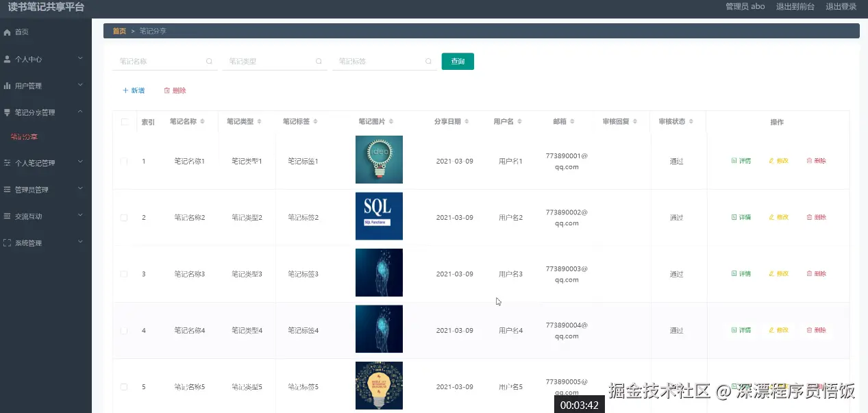Image resolution: width=868 pixels, height=413 pixels.
Task: Click the icon beside 个人笔记管理
Action: (x=8, y=163)
